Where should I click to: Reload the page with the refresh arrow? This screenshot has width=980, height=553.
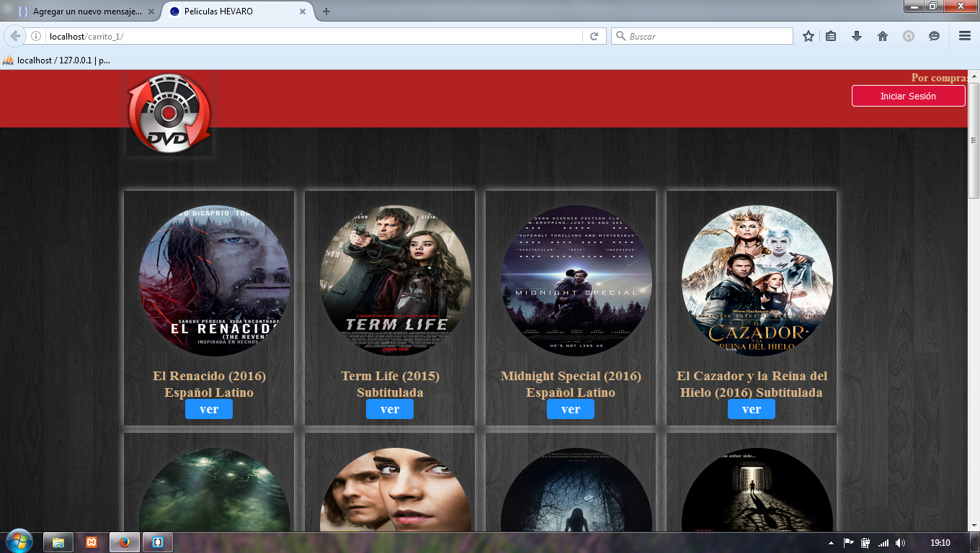[x=594, y=36]
